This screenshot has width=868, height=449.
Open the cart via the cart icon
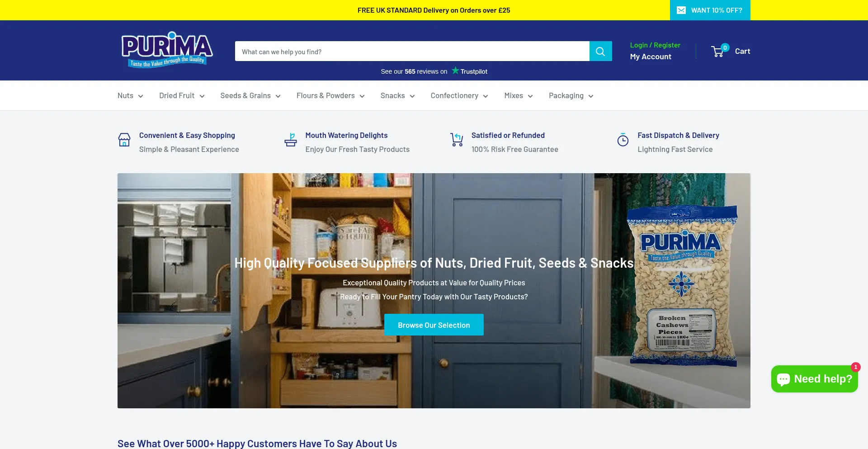718,51
